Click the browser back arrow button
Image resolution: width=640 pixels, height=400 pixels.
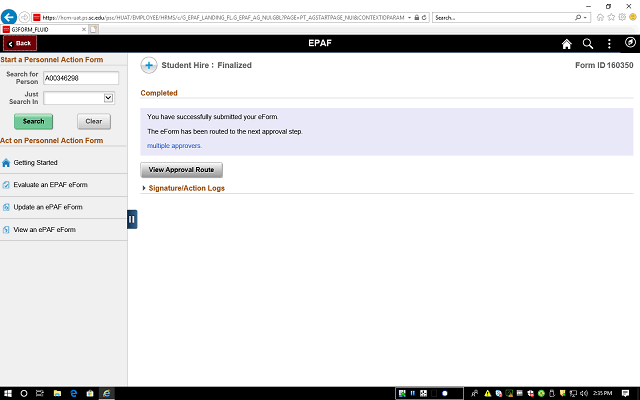click(9, 17)
